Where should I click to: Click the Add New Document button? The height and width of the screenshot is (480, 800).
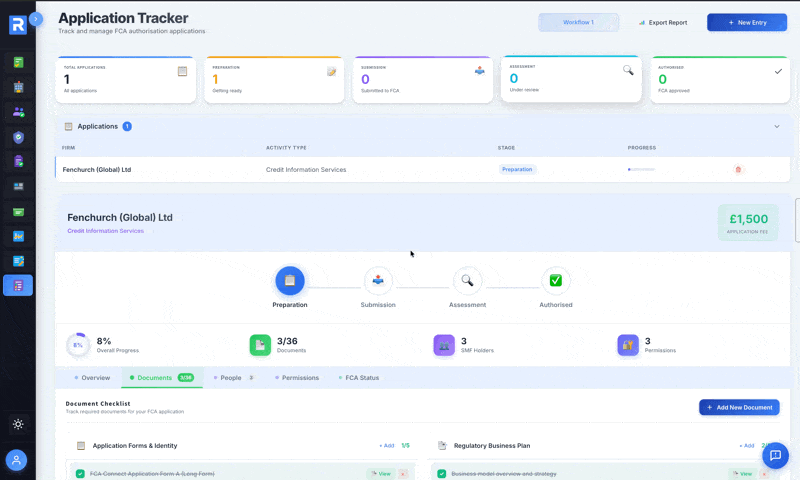point(739,408)
